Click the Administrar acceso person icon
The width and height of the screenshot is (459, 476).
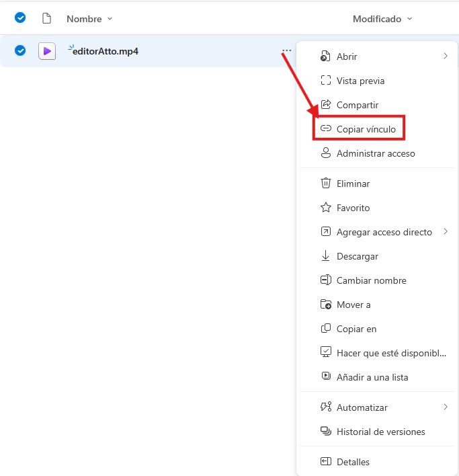click(326, 153)
